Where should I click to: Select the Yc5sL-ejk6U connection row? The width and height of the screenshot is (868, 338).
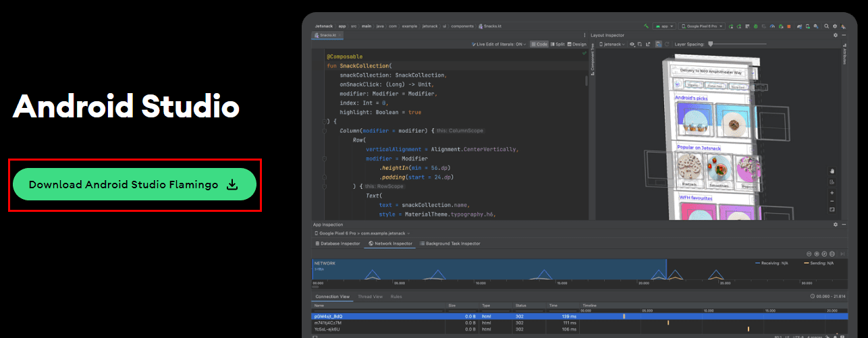coord(579,329)
